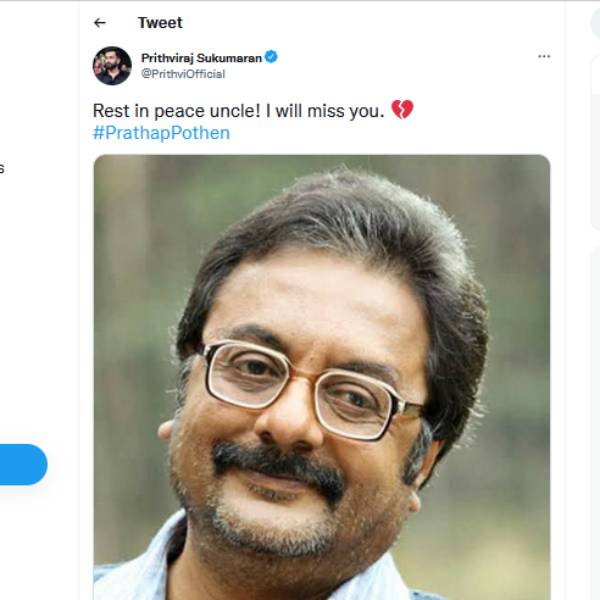
Task: Open the tweet's more options ellipsis
Action: pos(544,57)
